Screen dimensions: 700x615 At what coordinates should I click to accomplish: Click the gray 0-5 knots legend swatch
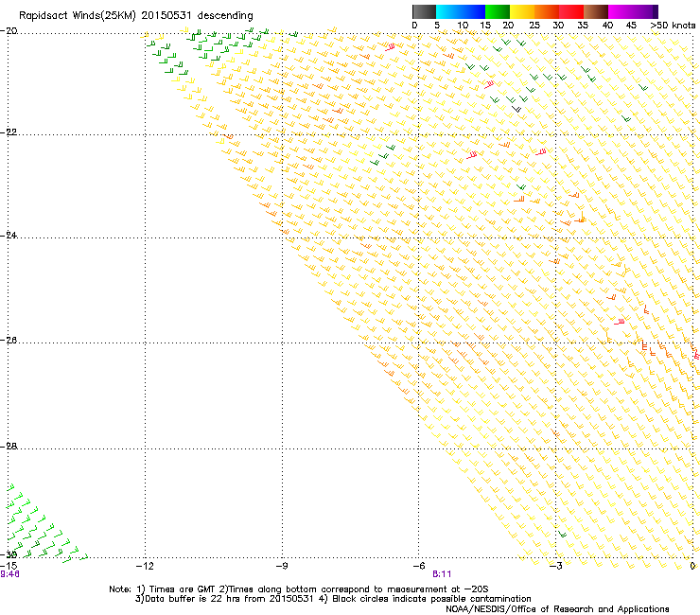(x=424, y=11)
